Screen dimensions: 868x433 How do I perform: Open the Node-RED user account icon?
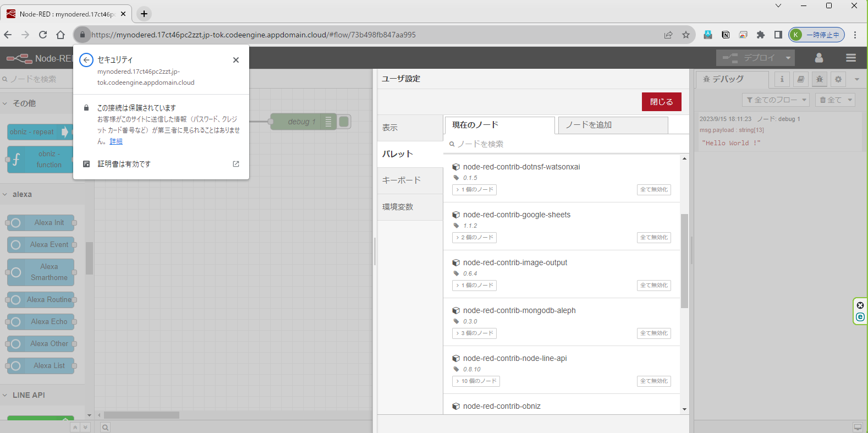pyautogui.click(x=819, y=58)
